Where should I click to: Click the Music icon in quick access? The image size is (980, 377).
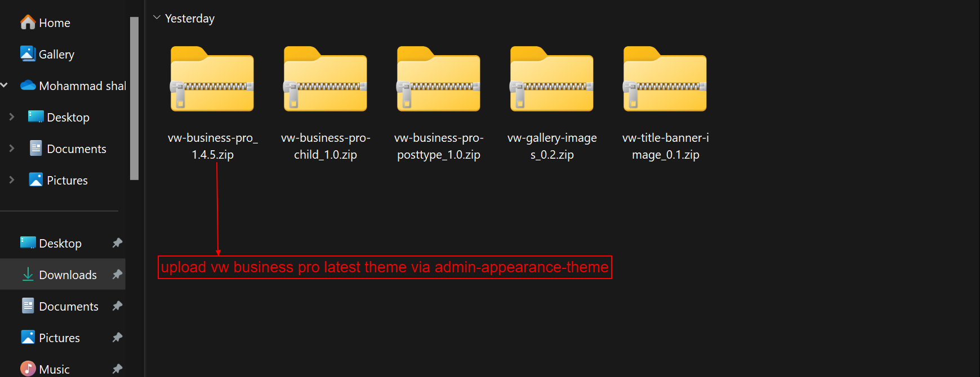point(28,369)
